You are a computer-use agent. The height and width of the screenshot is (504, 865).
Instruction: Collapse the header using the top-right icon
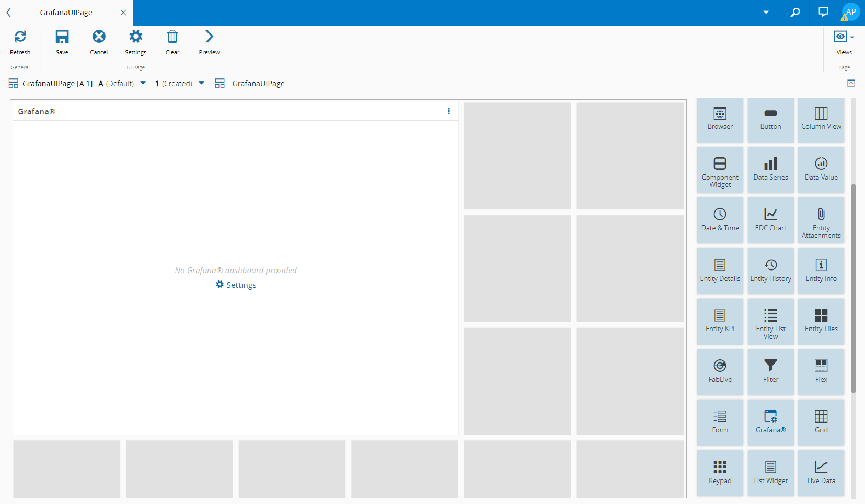point(851,84)
